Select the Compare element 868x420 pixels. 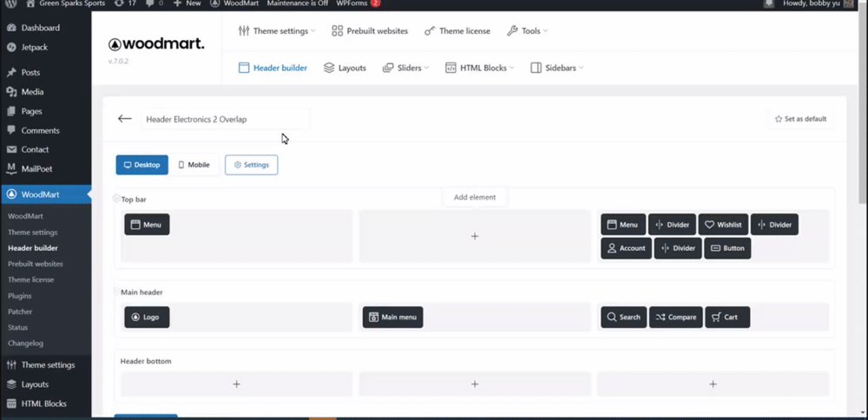pos(676,317)
